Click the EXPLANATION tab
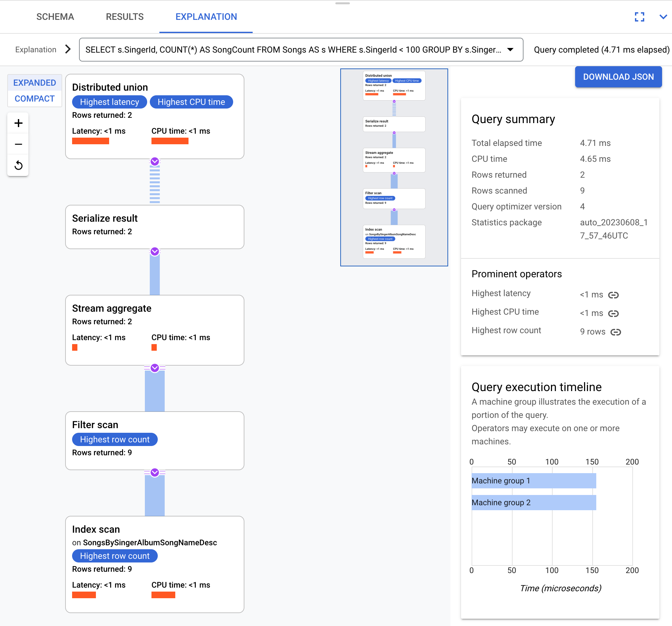Viewport: 672px width, 626px height. pos(206,16)
